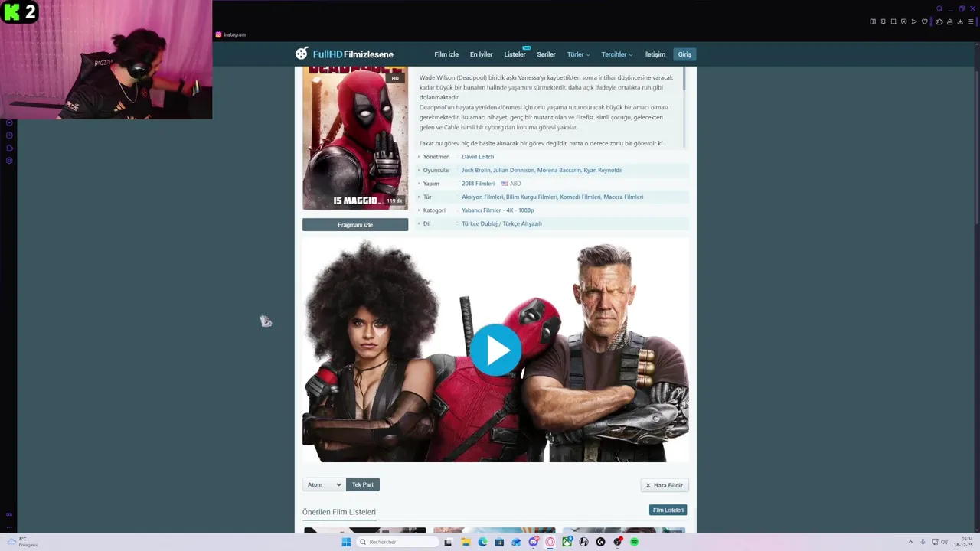Open Microsoft Edge from taskbar
This screenshot has height=551, width=980.
click(x=482, y=542)
